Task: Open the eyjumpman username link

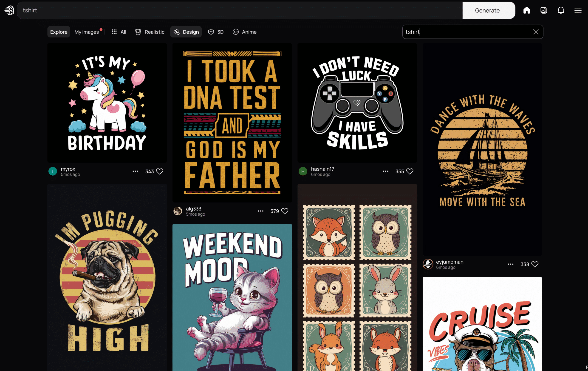Action: click(449, 262)
